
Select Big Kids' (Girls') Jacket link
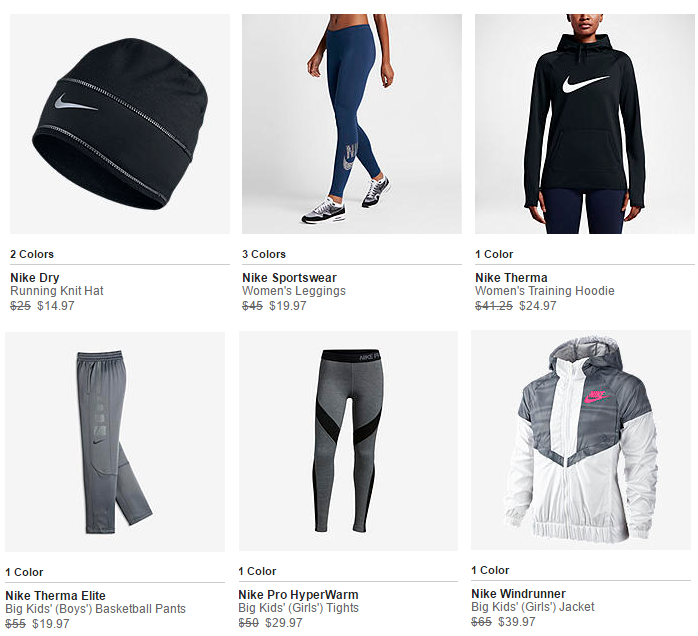532,607
